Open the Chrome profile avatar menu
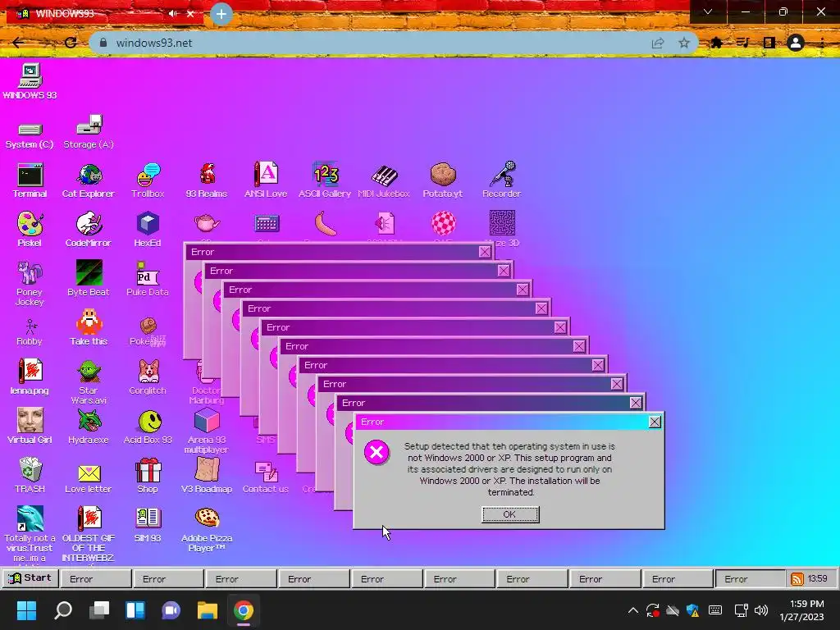This screenshot has width=840, height=630. (x=796, y=43)
